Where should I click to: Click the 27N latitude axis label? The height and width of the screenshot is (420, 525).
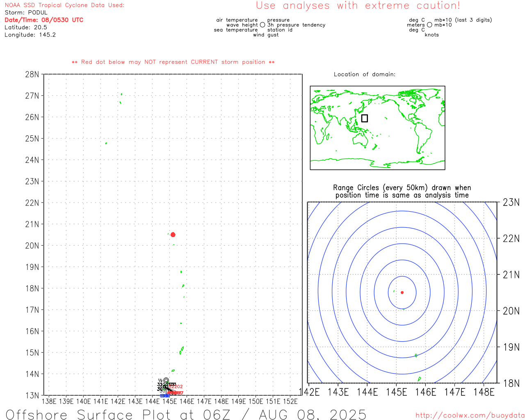pos(32,96)
